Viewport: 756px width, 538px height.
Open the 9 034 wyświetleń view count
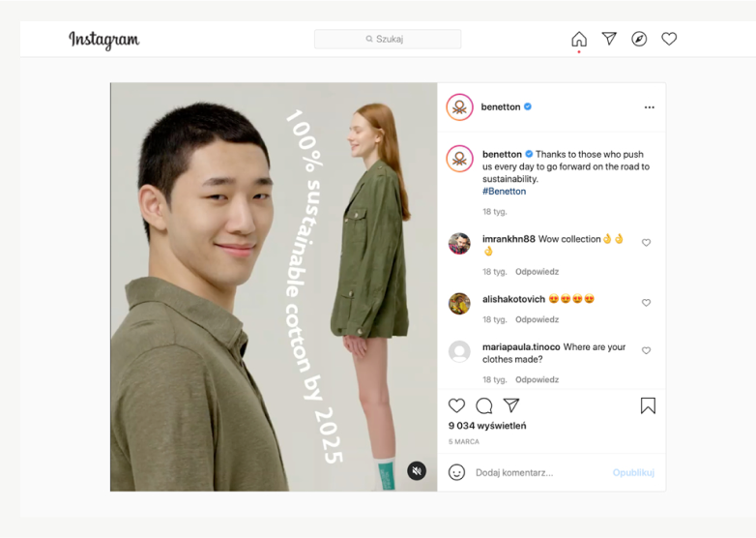[487, 426]
